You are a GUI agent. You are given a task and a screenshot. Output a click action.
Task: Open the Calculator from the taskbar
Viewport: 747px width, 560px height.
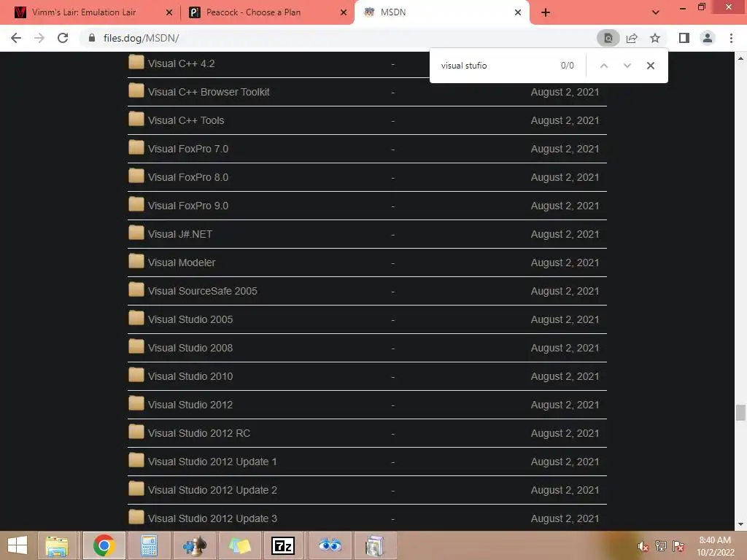(x=149, y=545)
